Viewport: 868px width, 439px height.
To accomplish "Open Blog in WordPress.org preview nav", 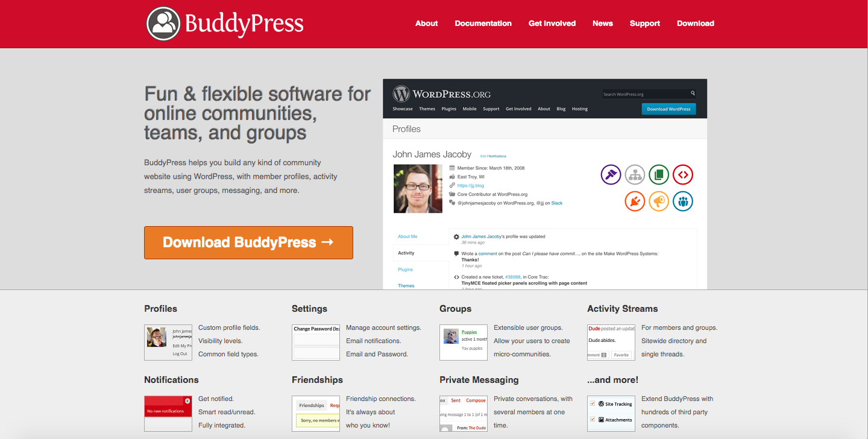I will (561, 109).
